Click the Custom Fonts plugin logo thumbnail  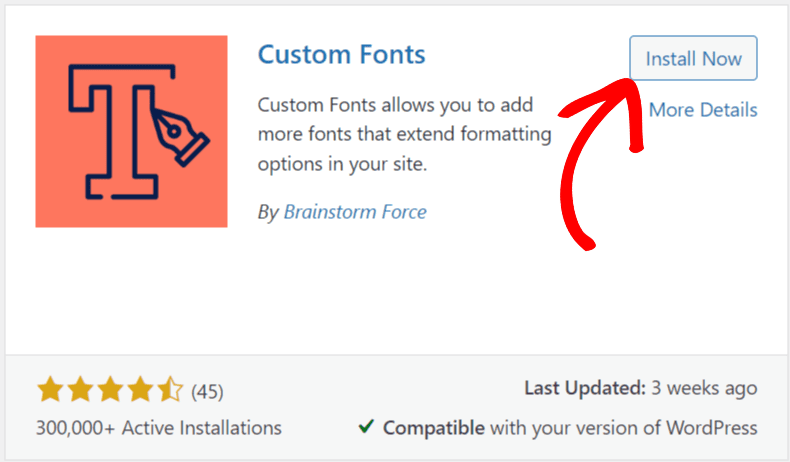pyautogui.click(x=131, y=131)
